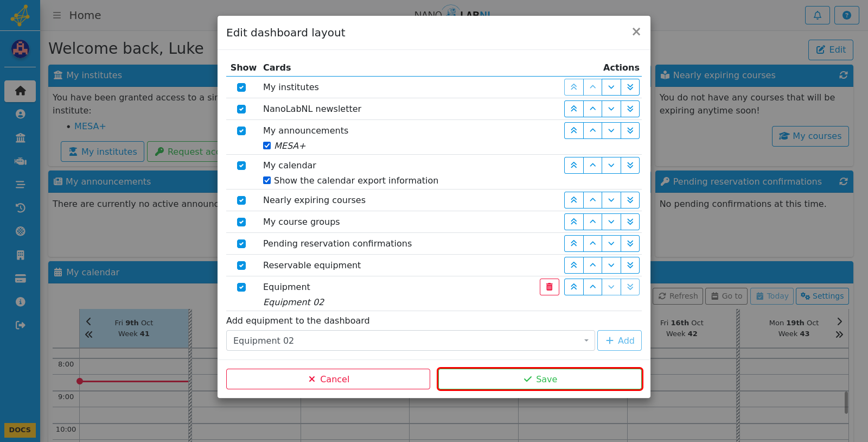The height and width of the screenshot is (442, 868).
Task: Delete the Equipment card with trash icon
Action: coord(549,287)
